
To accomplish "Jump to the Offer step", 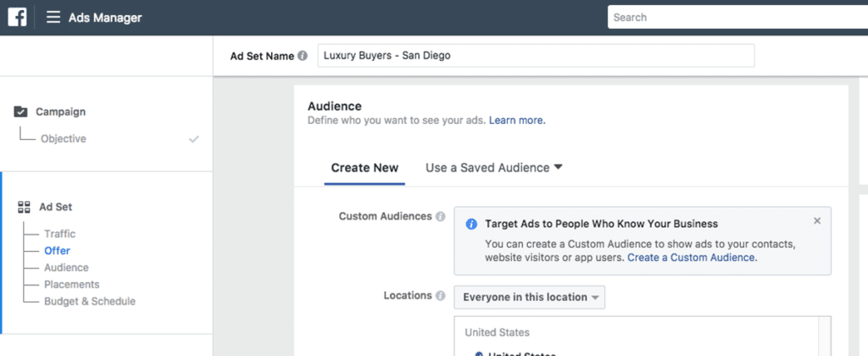I will coord(57,251).
